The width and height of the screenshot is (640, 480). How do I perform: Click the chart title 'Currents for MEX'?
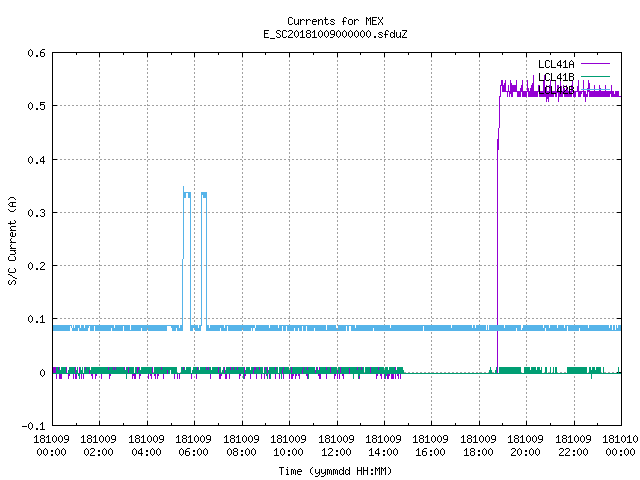(335, 21)
